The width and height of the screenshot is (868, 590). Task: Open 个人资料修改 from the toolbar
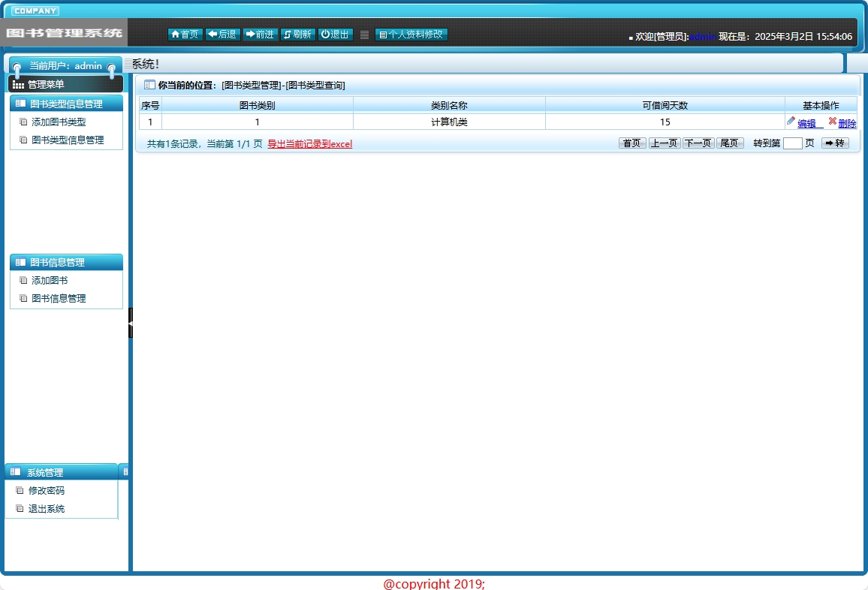tap(411, 34)
